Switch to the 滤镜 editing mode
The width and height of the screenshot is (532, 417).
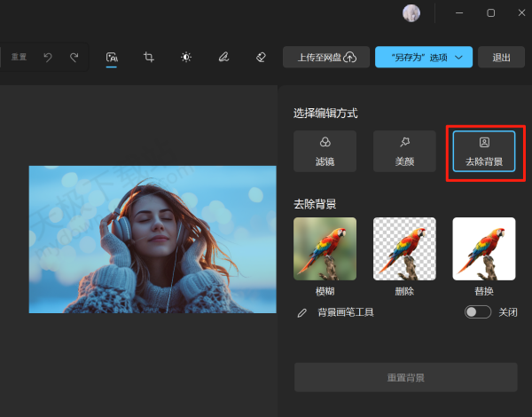[x=325, y=151]
